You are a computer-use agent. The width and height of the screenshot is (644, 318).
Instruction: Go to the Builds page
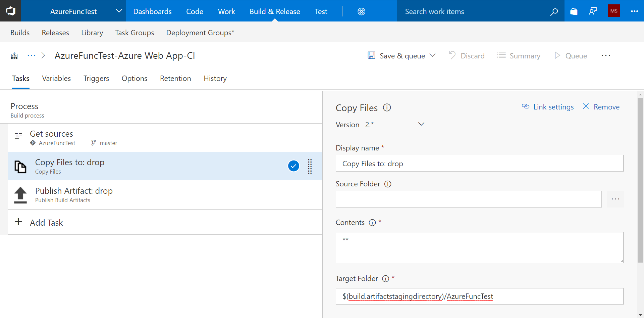coord(20,33)
